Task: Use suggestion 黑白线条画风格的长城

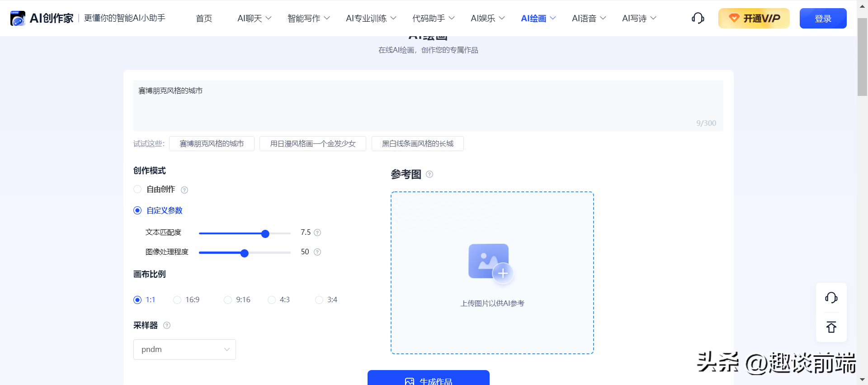Action: point(418,143)
